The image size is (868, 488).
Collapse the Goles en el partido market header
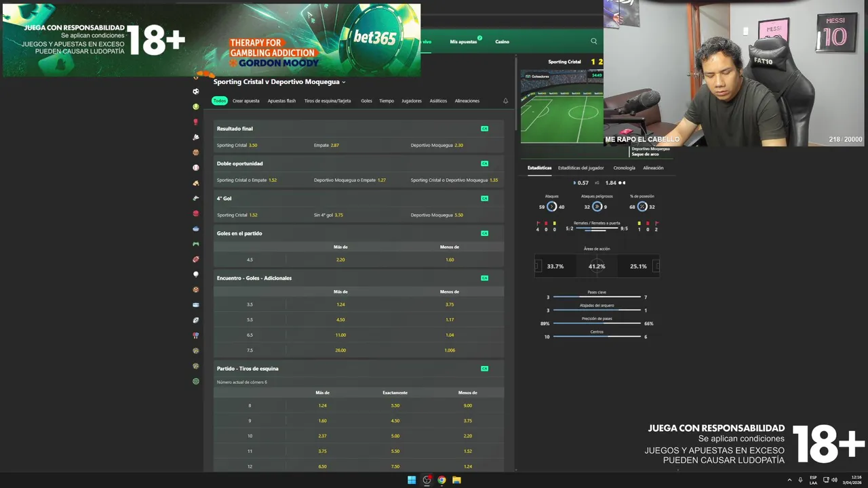359,233
